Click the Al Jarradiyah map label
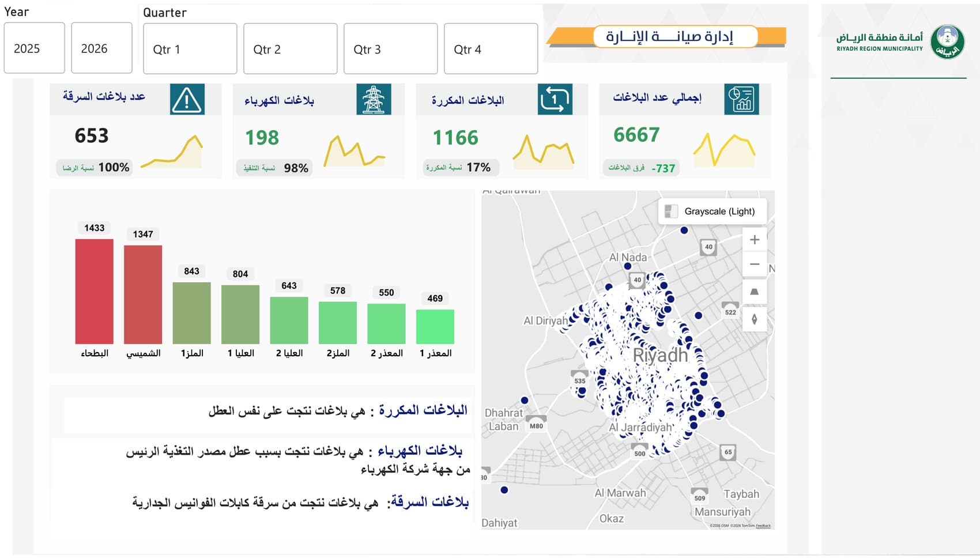Viewport: 980px width, 559px height. click(641, 428)
